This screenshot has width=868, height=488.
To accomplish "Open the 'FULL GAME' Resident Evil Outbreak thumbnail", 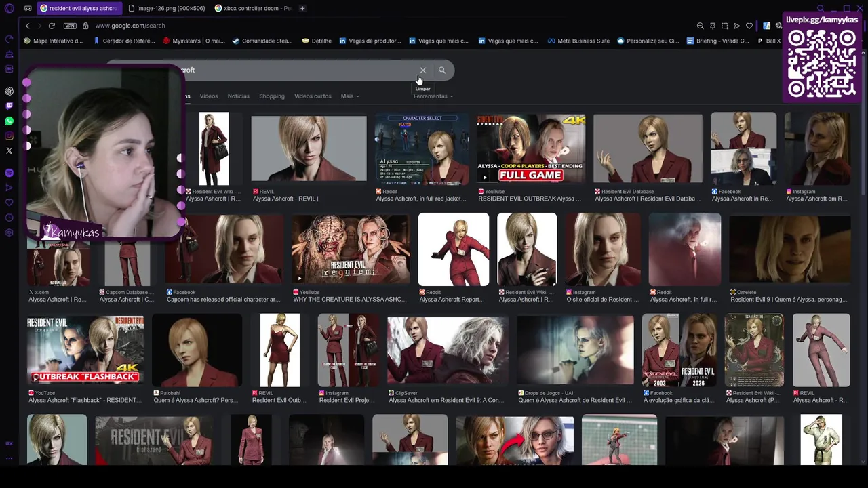I will pos(531,149).
